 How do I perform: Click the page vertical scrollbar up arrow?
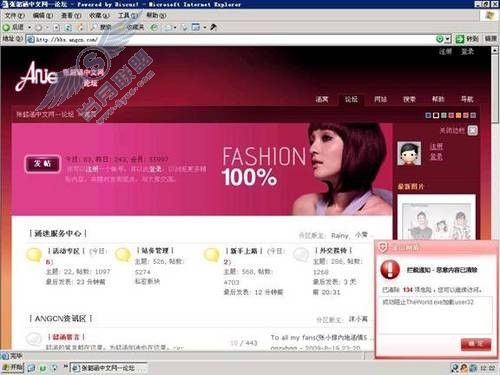(495, 51)
